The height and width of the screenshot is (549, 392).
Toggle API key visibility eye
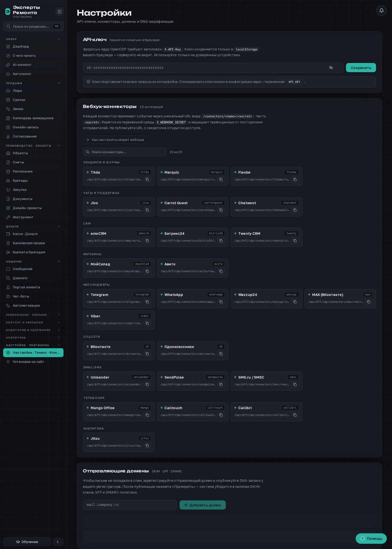pyautogui.click(x=331, y=68)
